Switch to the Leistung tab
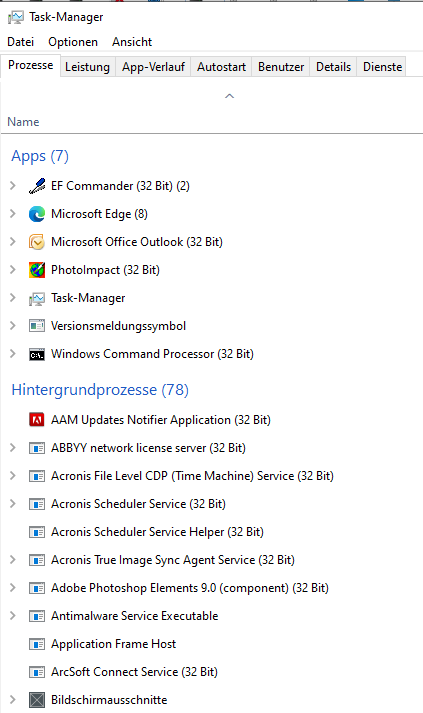423x713 pixels. (87, 67)
